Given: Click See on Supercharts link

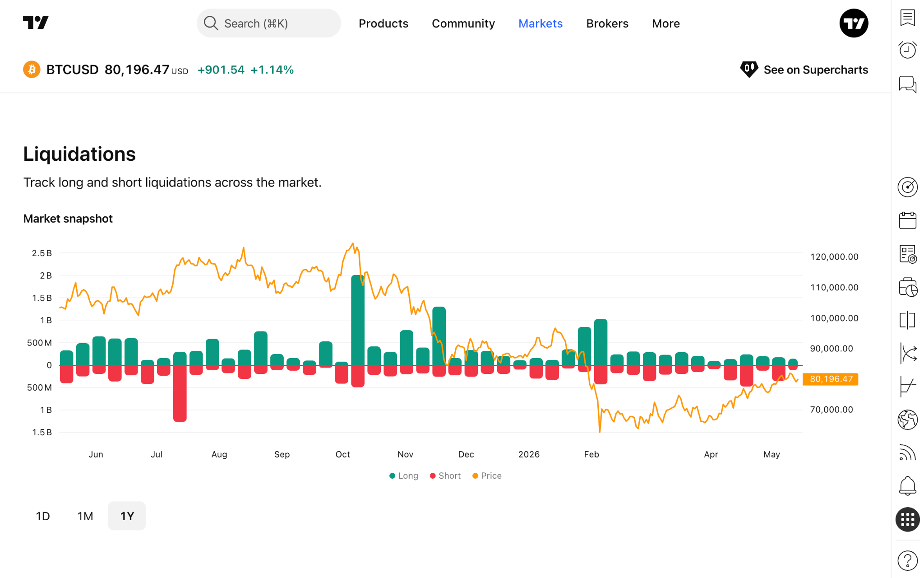Looking at the screenshot, I should pyautogui.click(x=804, y=70).
